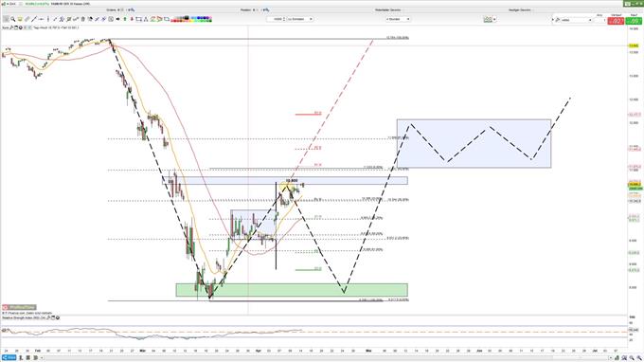Activate the cursor pointer mode toggle
644x362 pixels.
click(6, 19)
